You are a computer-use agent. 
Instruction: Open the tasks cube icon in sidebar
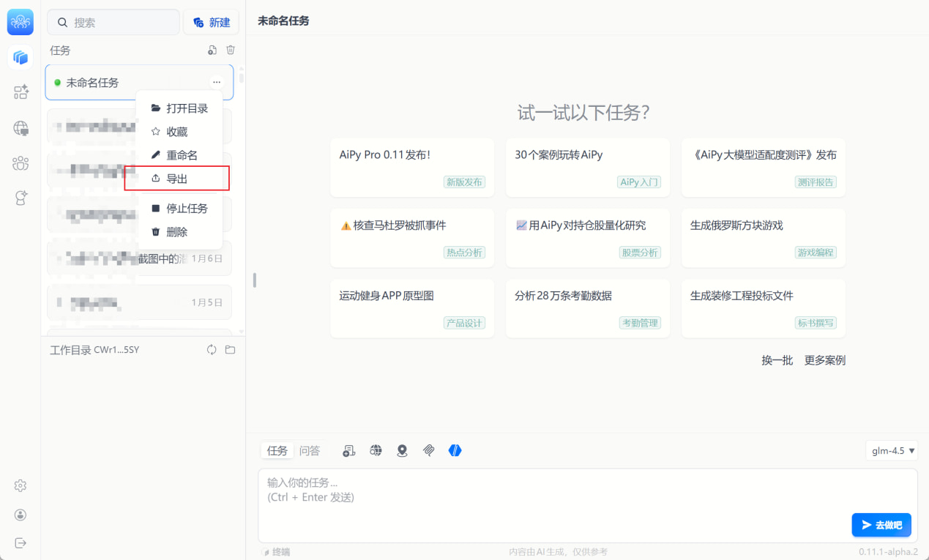pos(20,57)
